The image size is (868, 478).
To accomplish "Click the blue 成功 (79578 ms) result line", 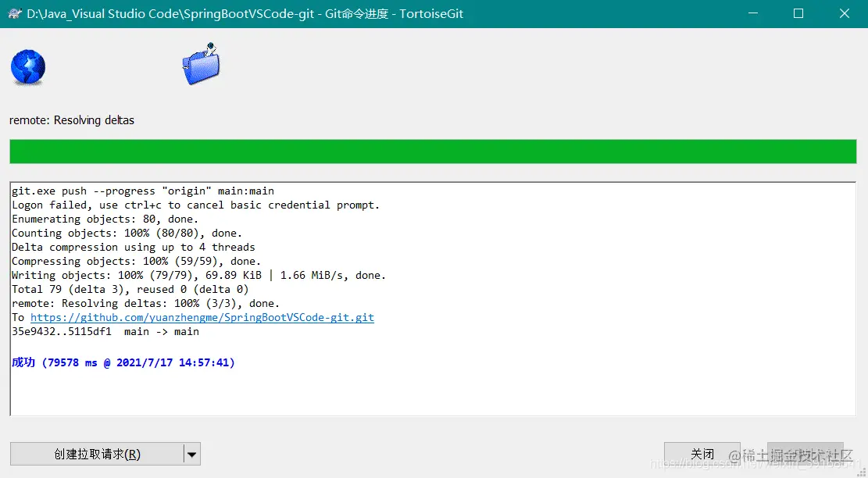I will tap(123, 362).
